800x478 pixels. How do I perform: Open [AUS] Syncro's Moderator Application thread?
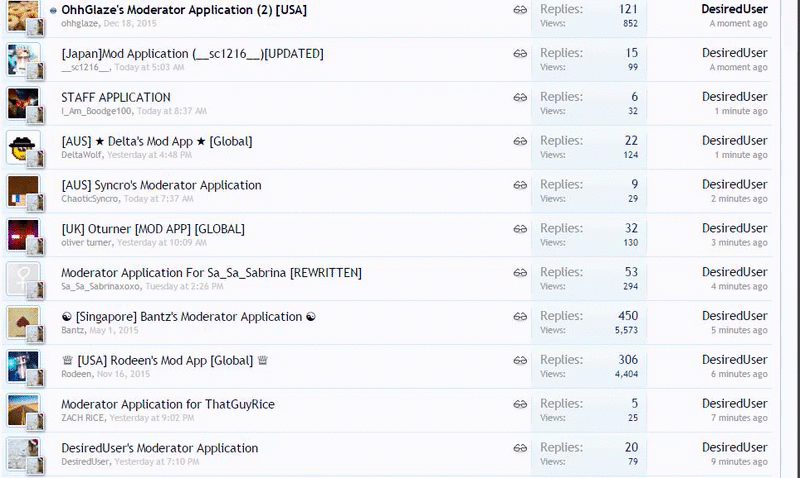click(x=161, y=185)
